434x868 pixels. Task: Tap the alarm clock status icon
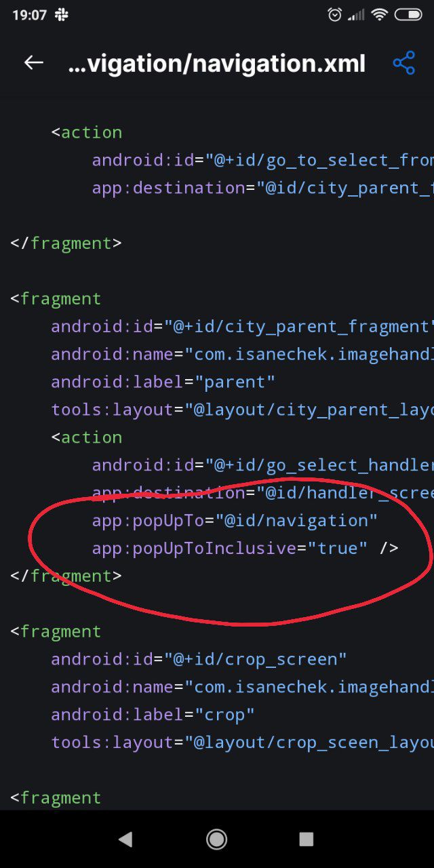coord(334,14)
